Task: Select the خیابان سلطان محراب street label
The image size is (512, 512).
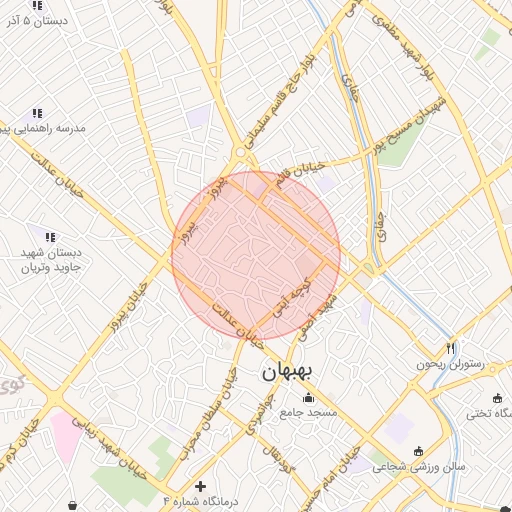Action: pos(209,414)
